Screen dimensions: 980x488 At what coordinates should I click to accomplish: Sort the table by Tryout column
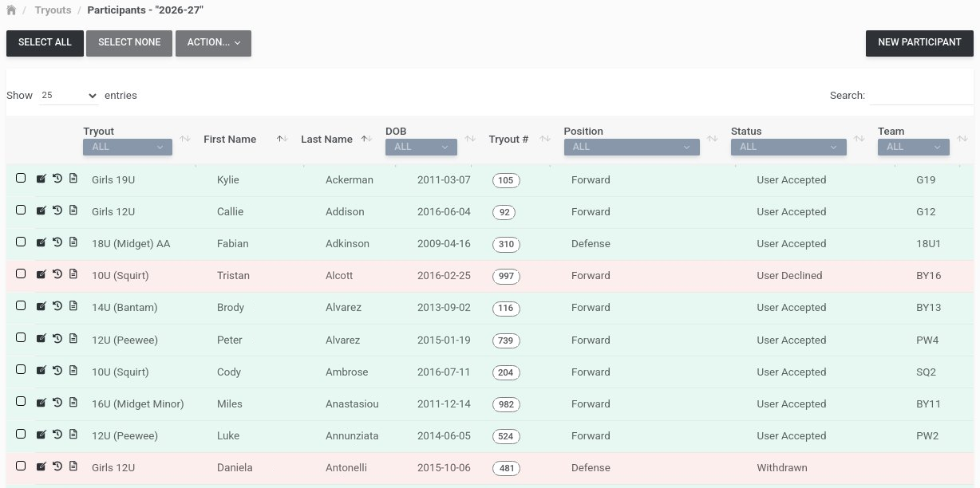185,139
